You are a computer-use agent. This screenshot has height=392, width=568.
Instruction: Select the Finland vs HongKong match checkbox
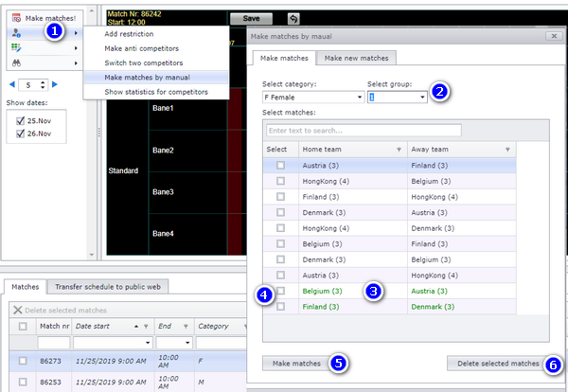point(280,196)
